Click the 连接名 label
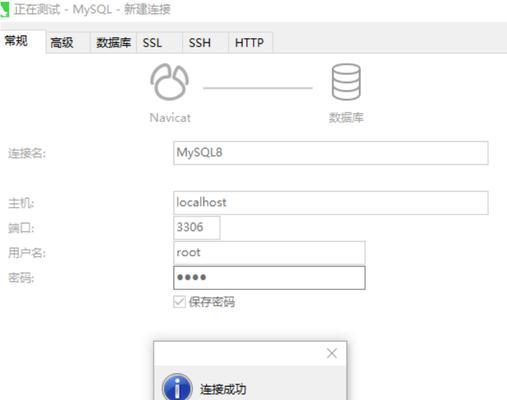The width and height of the screenshot is (507, 400). click(27, 153)
